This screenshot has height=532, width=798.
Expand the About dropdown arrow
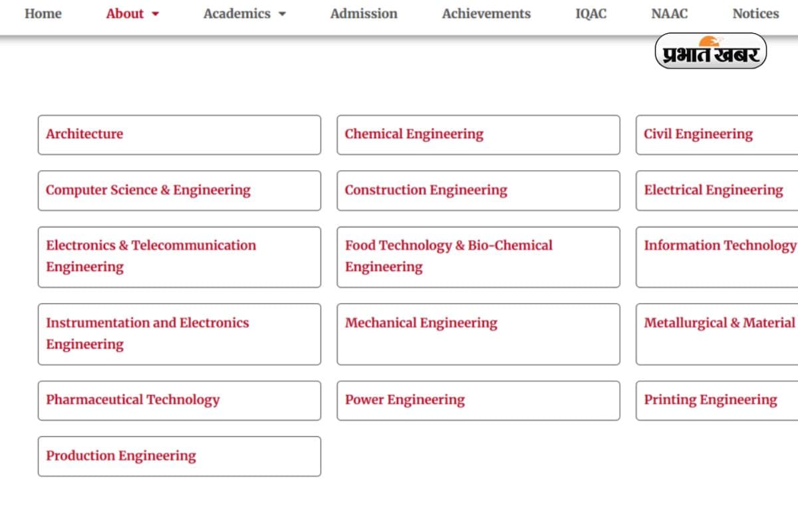tap(156, 14)
